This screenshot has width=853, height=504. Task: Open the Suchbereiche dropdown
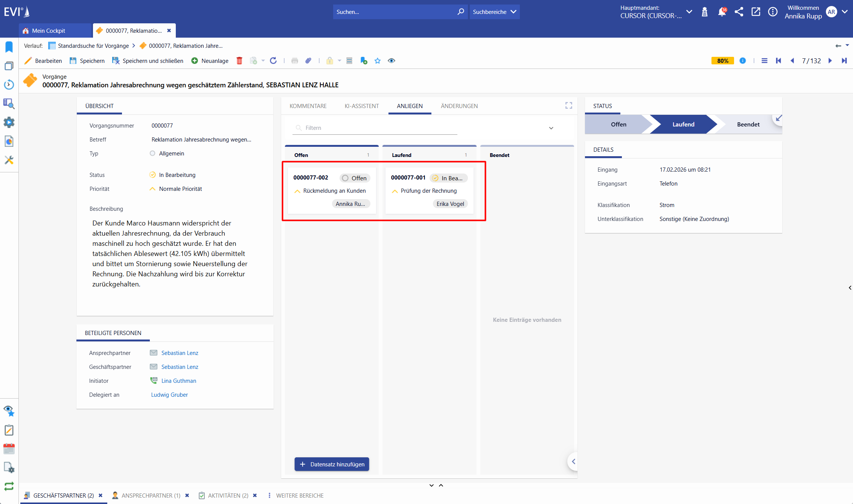click(494, 12)
